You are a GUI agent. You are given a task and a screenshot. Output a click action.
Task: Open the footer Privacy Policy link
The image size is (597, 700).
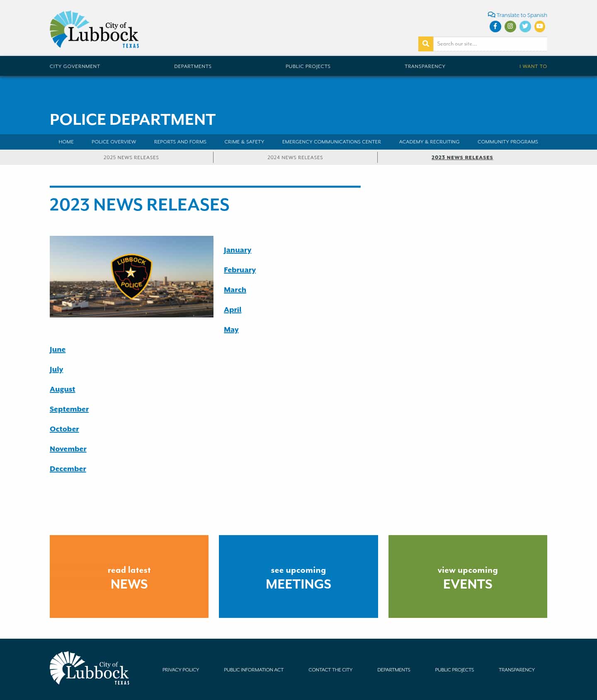coord(181,670)
